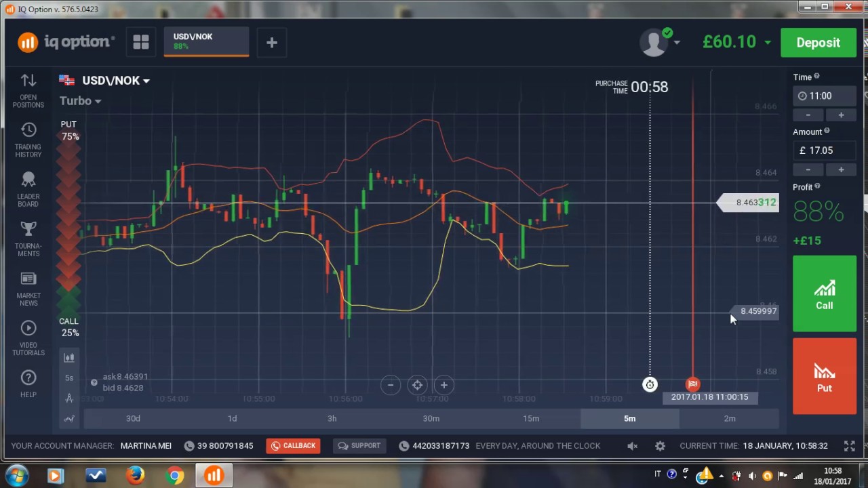Expand the USD\NOK asset selector

(115, 80)
